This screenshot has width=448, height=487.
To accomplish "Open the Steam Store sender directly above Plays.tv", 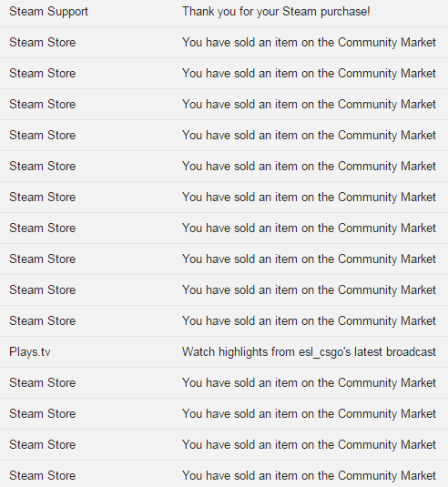I will click(43, 320).
